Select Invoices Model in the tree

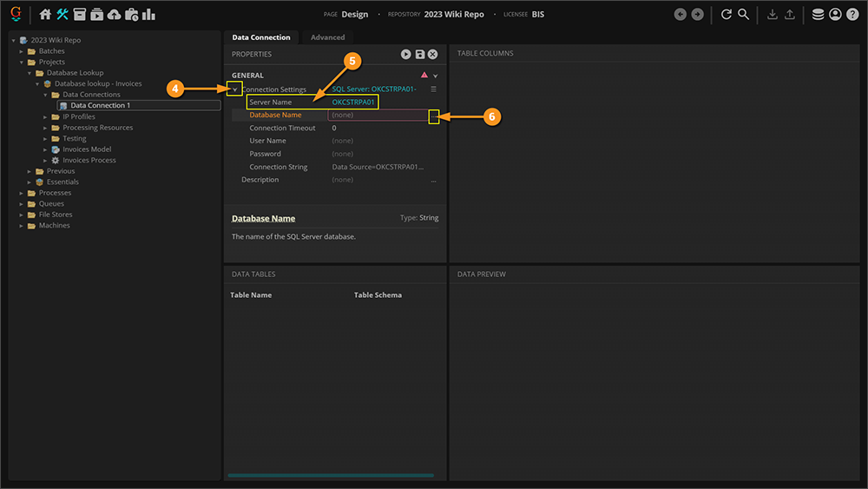click(x=87, y=149)
